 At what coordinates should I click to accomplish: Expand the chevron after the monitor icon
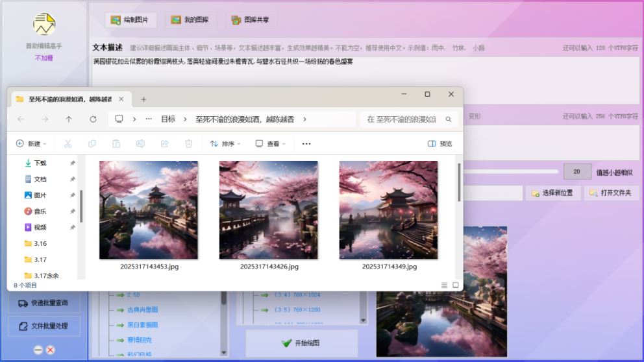click(x=134, y=119)
